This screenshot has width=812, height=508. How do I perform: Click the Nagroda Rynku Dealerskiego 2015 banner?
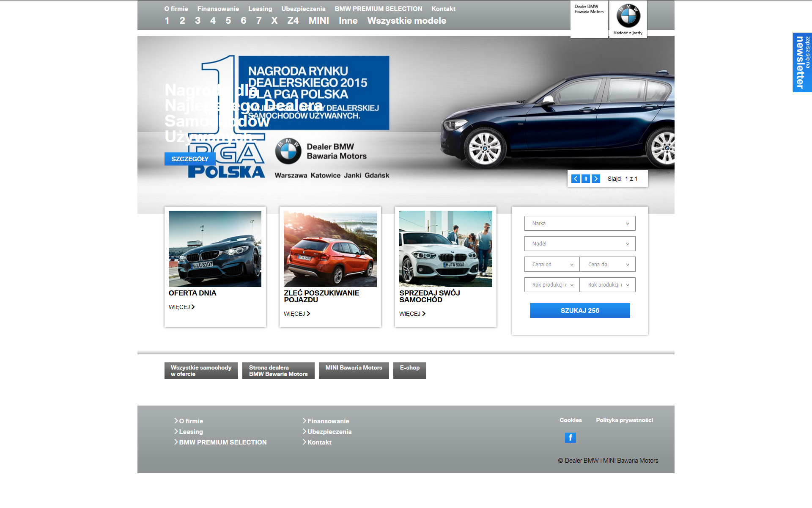pos(314,93)
